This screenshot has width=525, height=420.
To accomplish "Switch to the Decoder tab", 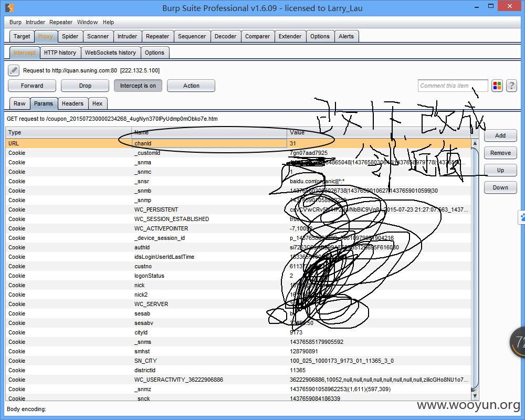I will click(225, 37).
